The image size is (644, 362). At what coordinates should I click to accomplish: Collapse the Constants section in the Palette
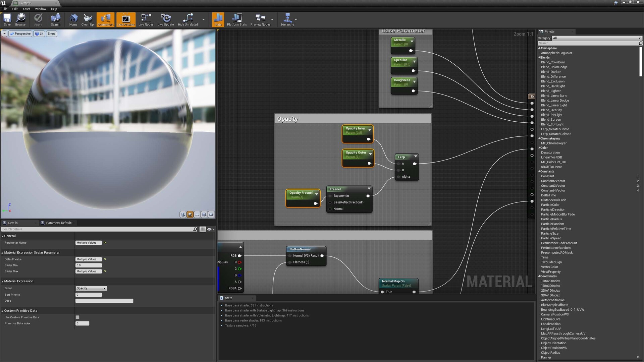click(540, 171)
